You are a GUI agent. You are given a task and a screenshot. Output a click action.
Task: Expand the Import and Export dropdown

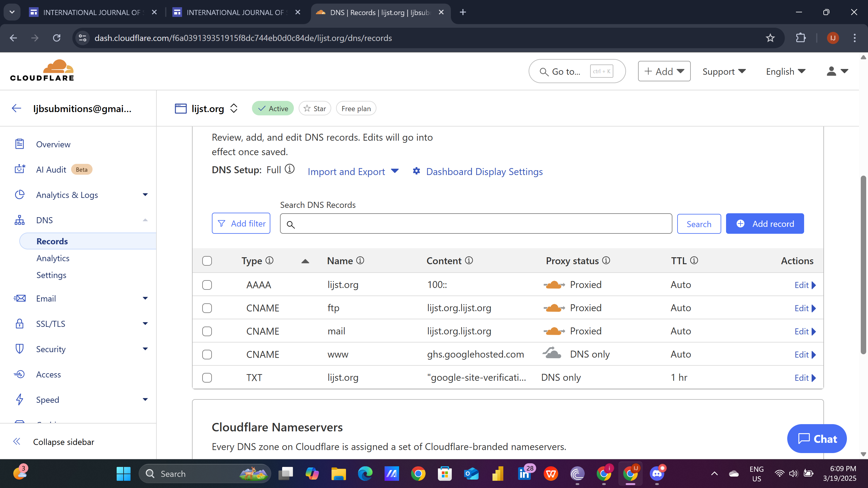click(353, 172)
